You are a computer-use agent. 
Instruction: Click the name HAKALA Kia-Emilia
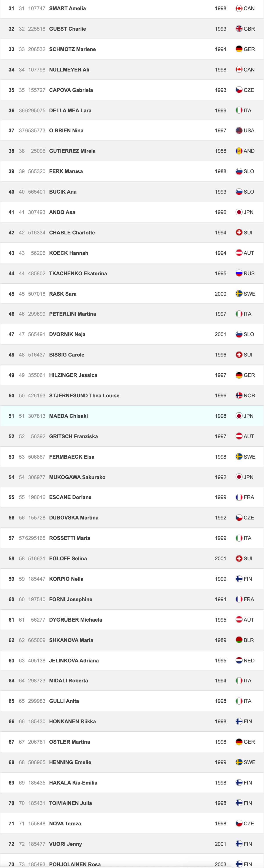click(x=73, y=783)
